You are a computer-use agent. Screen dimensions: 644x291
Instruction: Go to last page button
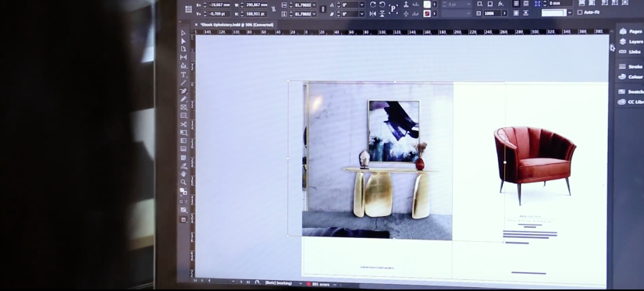[x=247, y=282]
